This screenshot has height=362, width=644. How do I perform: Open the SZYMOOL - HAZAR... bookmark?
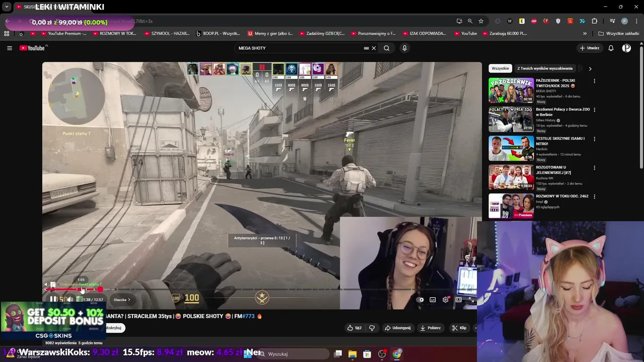click(x=167, y=34)
